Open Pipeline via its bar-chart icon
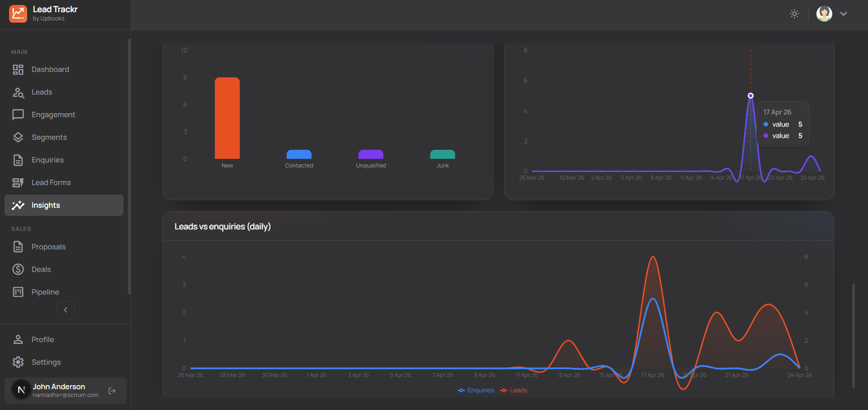This screenshot has height=410, width=868. [x=18, y=292]
